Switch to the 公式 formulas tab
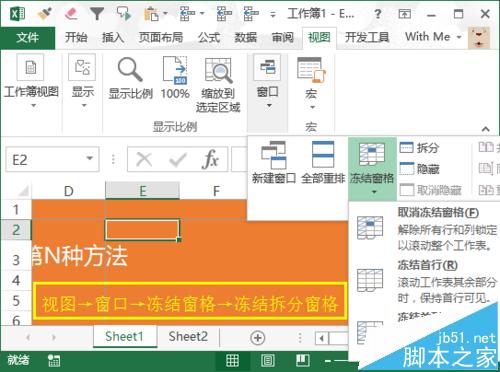This screenshot has width=500, height=372. (x=209, y=37)
